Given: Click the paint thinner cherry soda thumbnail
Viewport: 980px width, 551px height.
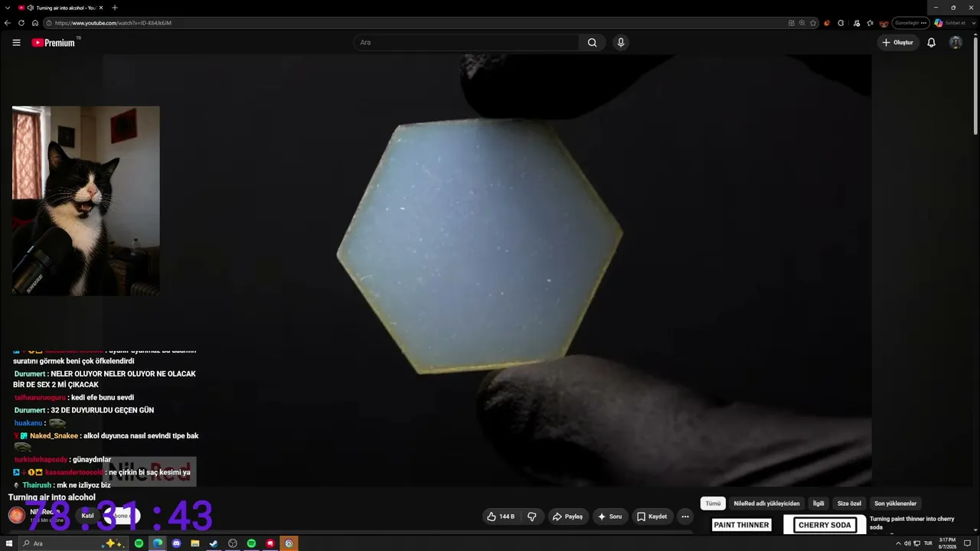Looking at the screenshot, I should click(782, 524).
